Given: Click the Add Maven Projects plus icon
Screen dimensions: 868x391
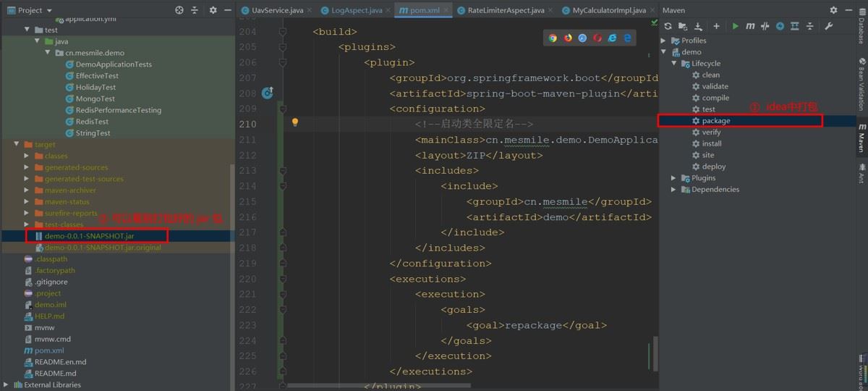Looking at the screenshot, I should 717,26.
